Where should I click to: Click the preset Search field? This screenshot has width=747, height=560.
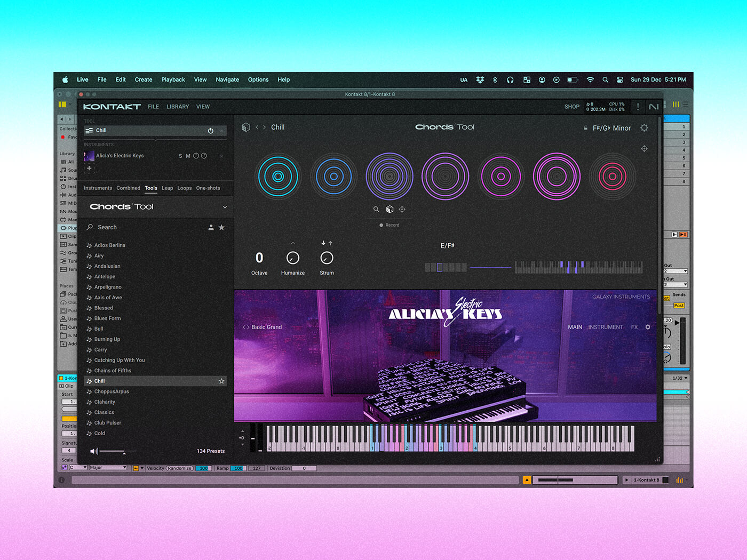[x=144, y=227]
